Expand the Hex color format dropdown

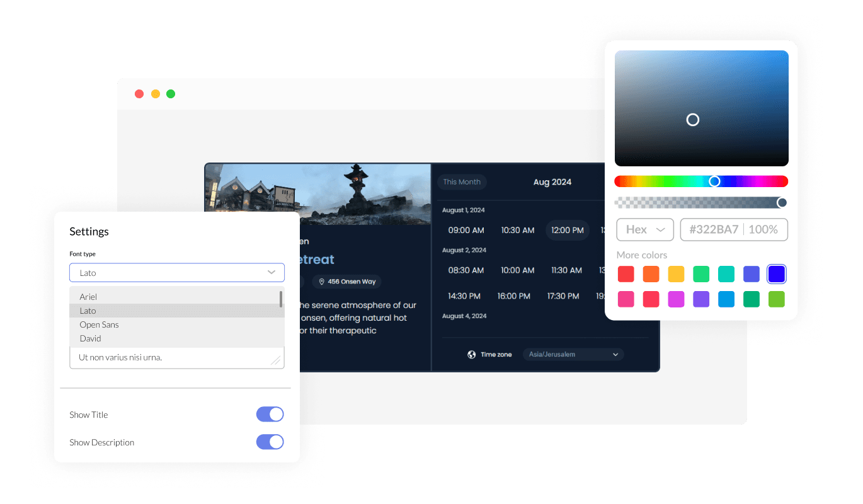(x=645, y=230)
